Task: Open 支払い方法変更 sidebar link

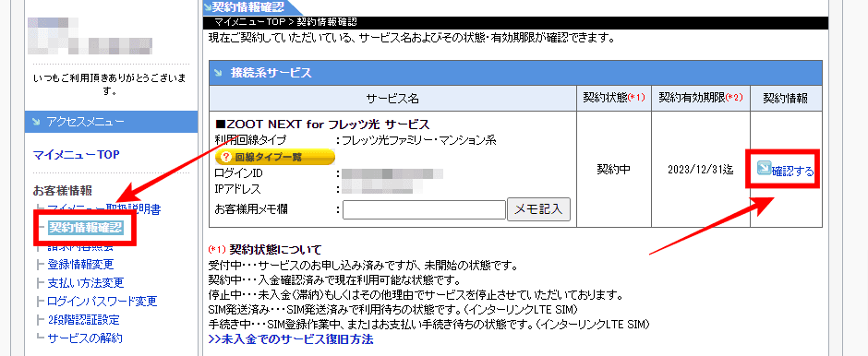Action: point(86,283)
